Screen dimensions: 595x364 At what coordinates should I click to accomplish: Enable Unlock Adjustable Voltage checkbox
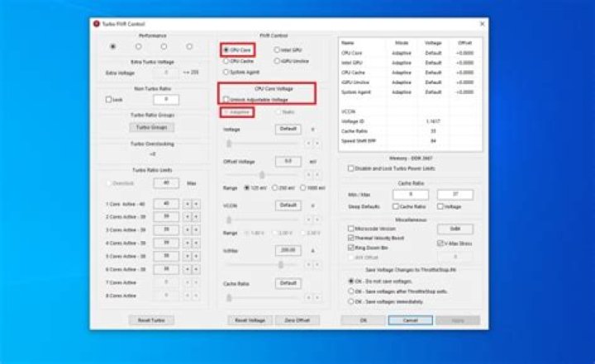226,99
